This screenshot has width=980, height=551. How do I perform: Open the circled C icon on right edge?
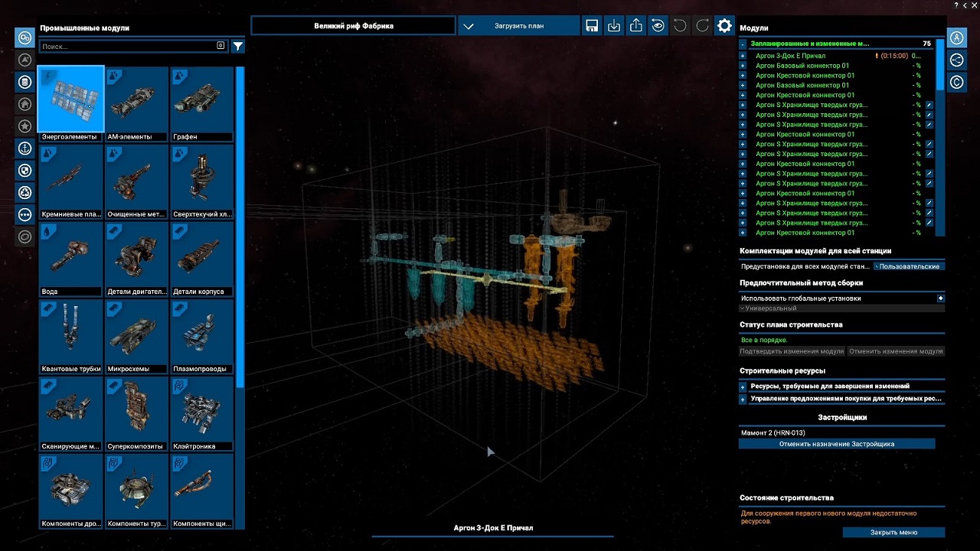pos(957,82)
